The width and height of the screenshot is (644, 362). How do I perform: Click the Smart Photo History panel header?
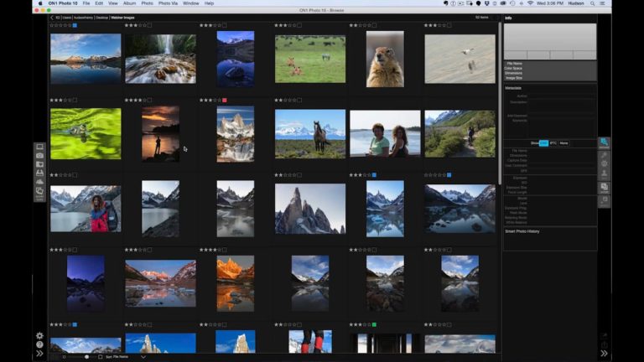point(522,231)
